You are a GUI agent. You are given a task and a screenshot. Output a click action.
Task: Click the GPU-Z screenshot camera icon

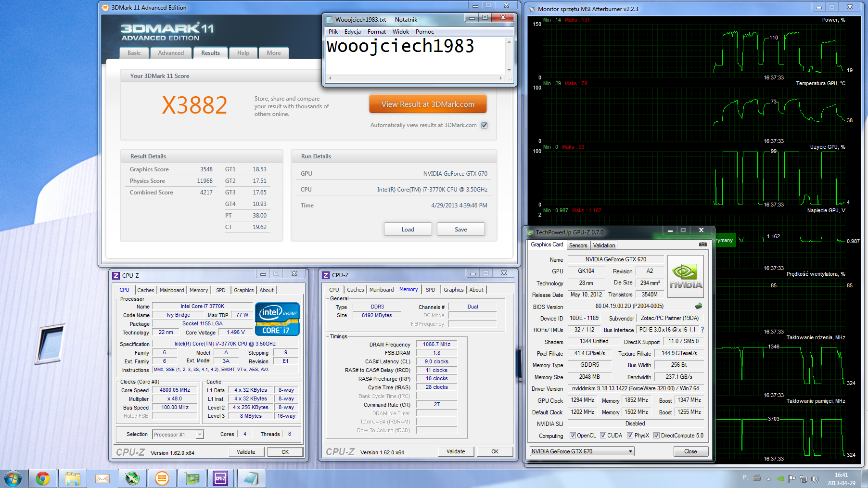tap(703, 244)
